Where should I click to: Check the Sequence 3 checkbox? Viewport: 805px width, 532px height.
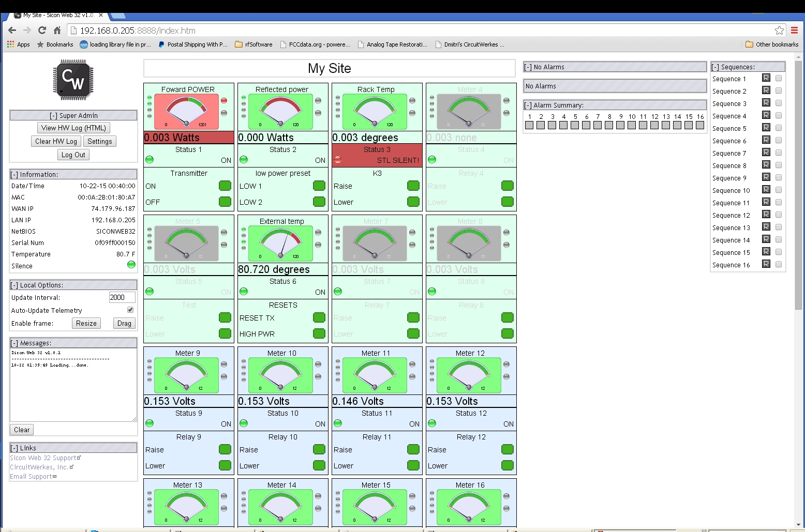(x=779, y=103)
